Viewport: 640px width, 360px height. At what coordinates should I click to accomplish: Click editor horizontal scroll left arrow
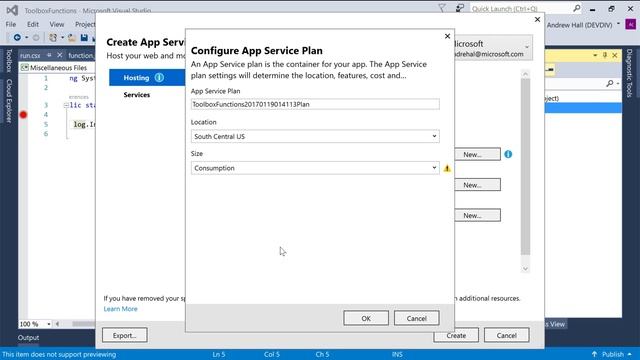(57, 324)
